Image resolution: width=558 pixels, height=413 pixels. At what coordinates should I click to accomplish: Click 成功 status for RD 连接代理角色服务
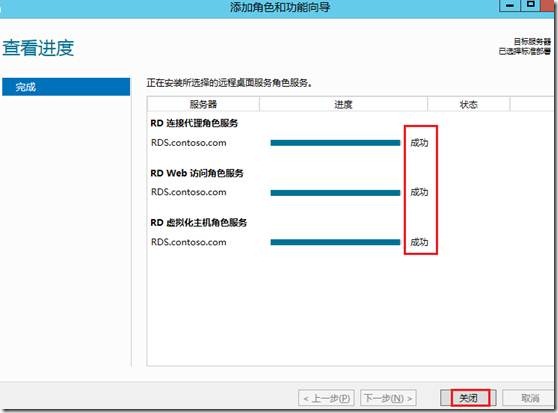[419, 143]
